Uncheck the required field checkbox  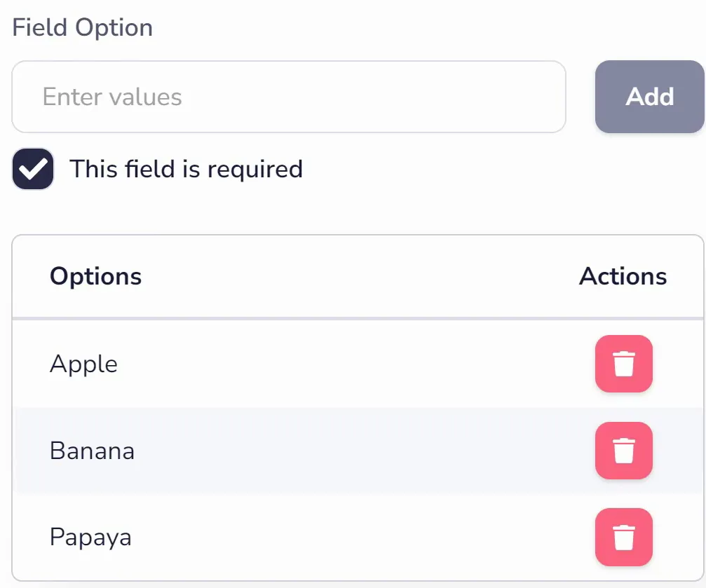pyautogui.click(x=33, y=169)
